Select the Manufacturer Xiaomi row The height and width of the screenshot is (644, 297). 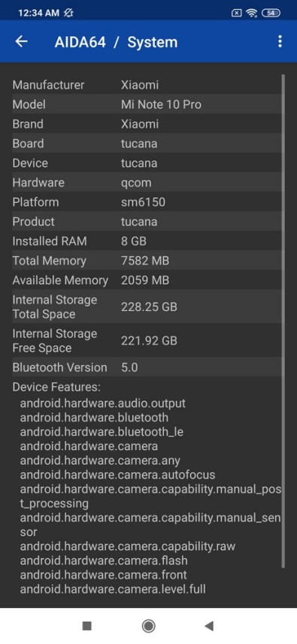tap(147, 85)
